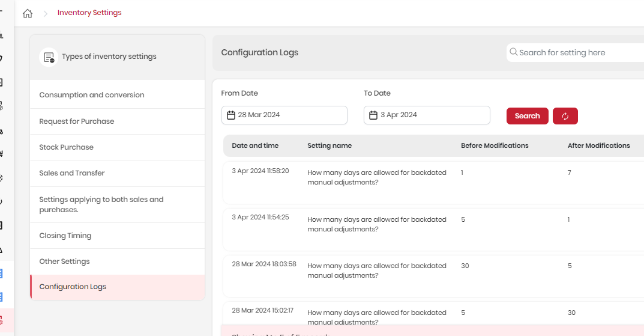Click the red highlighted icon in left sidebar
Viewport: 644px width, 336px height.
(x=1, y=320)
